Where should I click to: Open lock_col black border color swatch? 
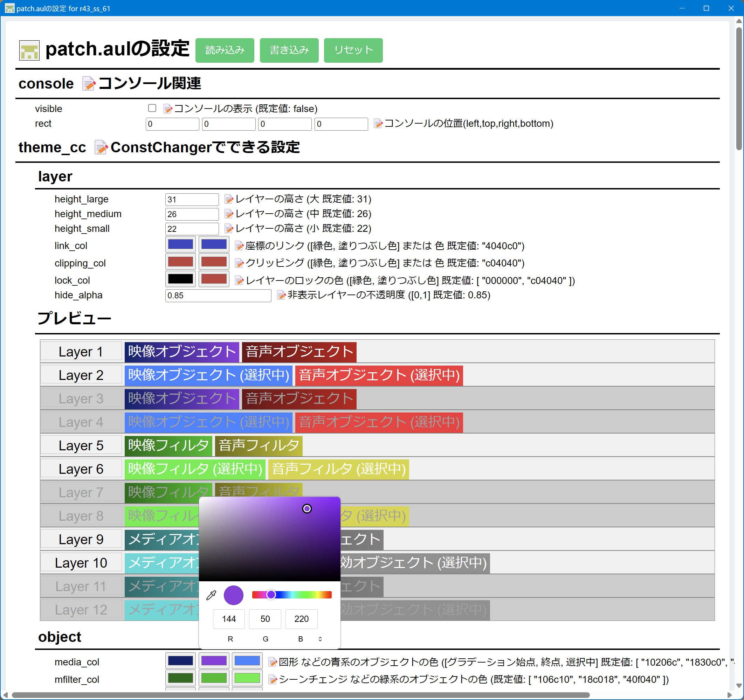point(180,279)
